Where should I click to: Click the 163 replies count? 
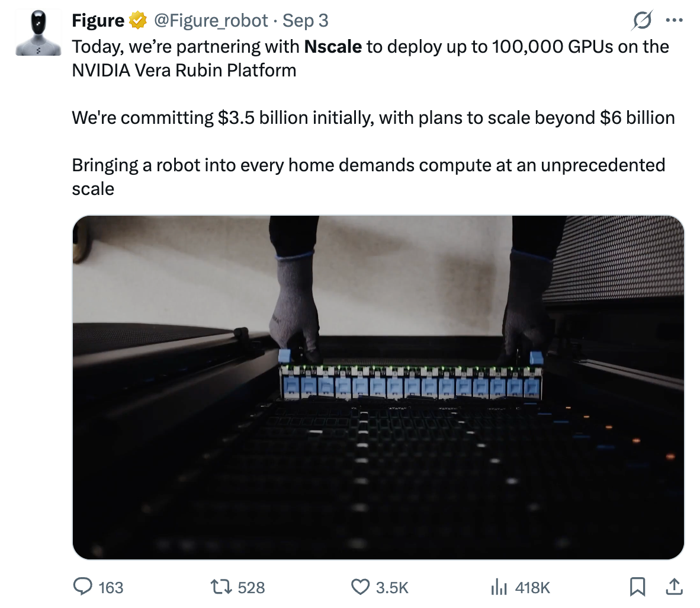[110, 587]
